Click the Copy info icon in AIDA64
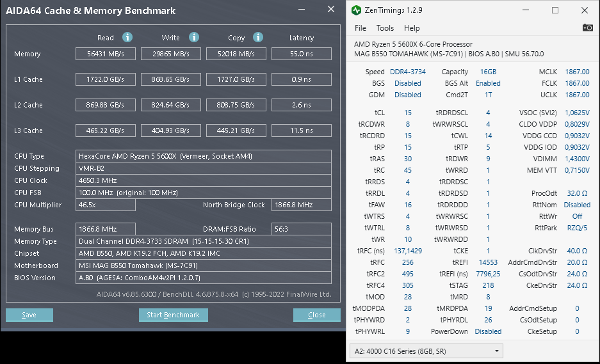This screenshot has width=600, height=364. pos(258,37)
